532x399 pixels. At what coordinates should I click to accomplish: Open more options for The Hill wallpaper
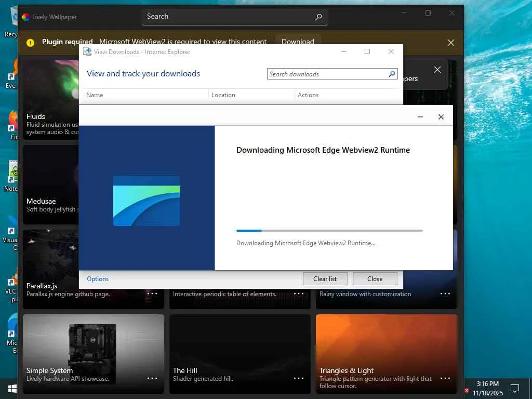tap(299, 378)
